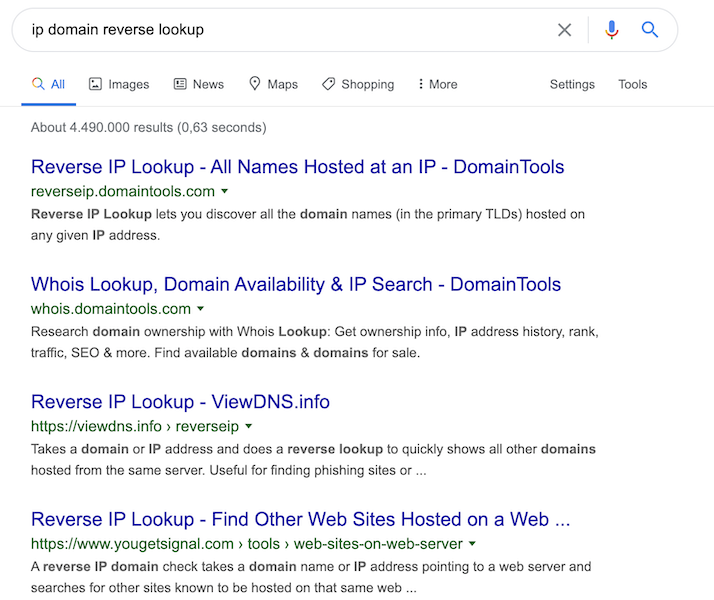The height and width of the screenshot is (600, 714).
Task: Open the Images results tab
Action: click(x=118, y=84)
